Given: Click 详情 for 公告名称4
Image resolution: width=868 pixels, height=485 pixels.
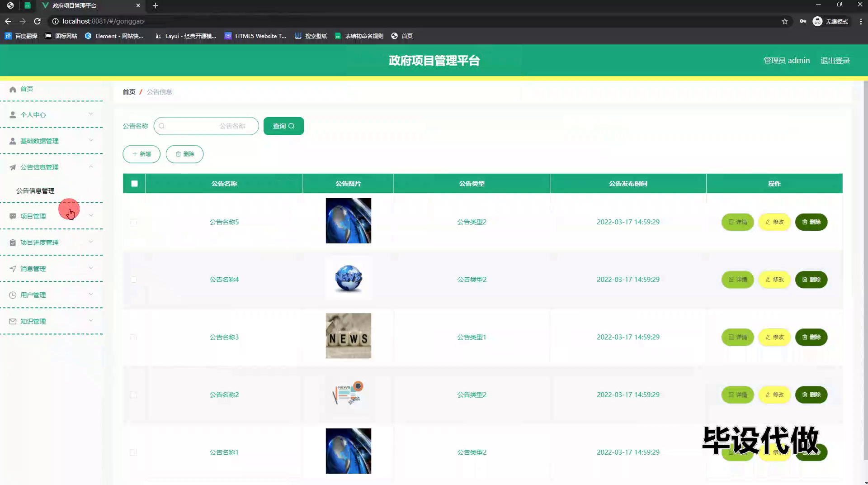Looking at the screenshot, I should pos(737,280).
